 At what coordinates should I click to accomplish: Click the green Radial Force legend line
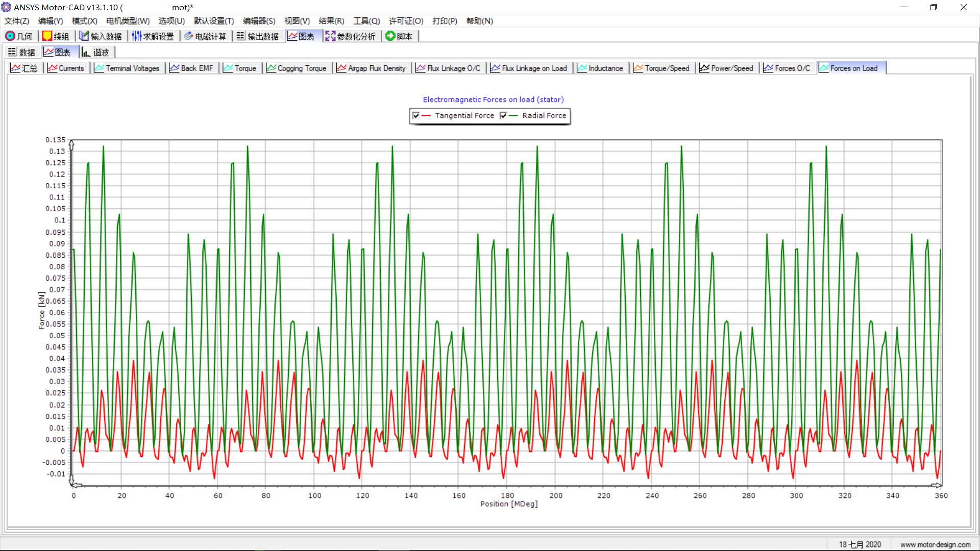click(x=513, y=116)
